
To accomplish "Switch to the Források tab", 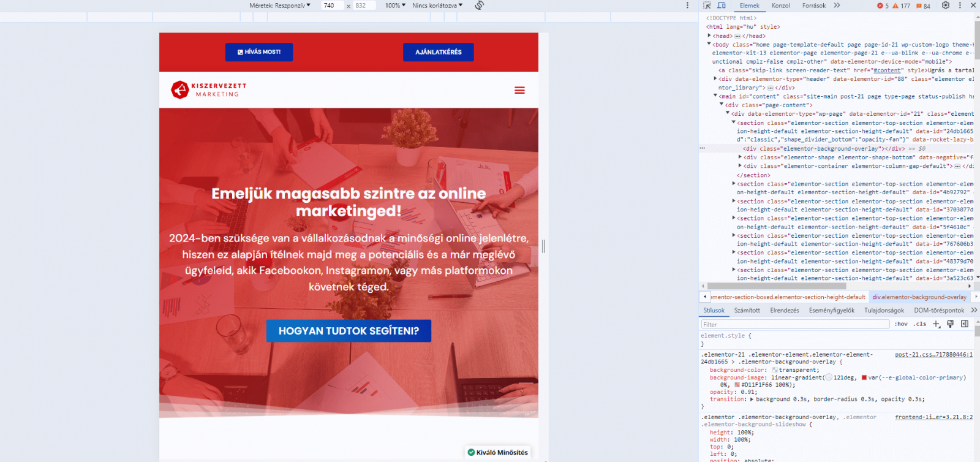I will coord(814,6).
